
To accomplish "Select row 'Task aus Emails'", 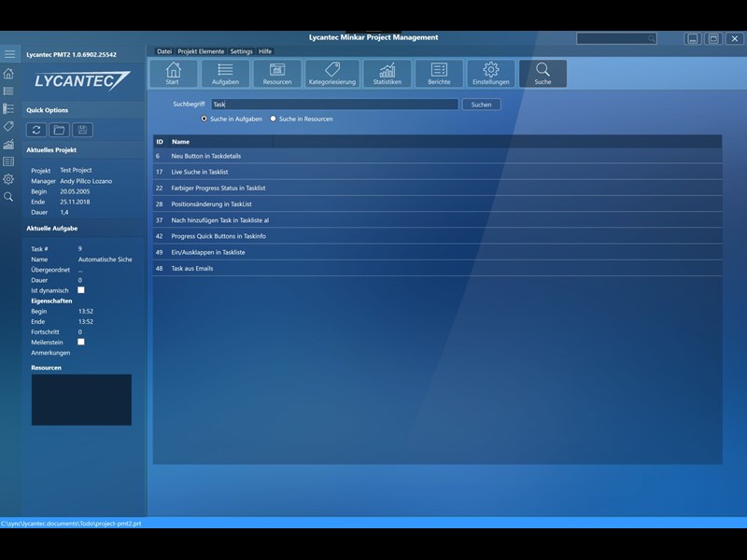I will point(437,268).
